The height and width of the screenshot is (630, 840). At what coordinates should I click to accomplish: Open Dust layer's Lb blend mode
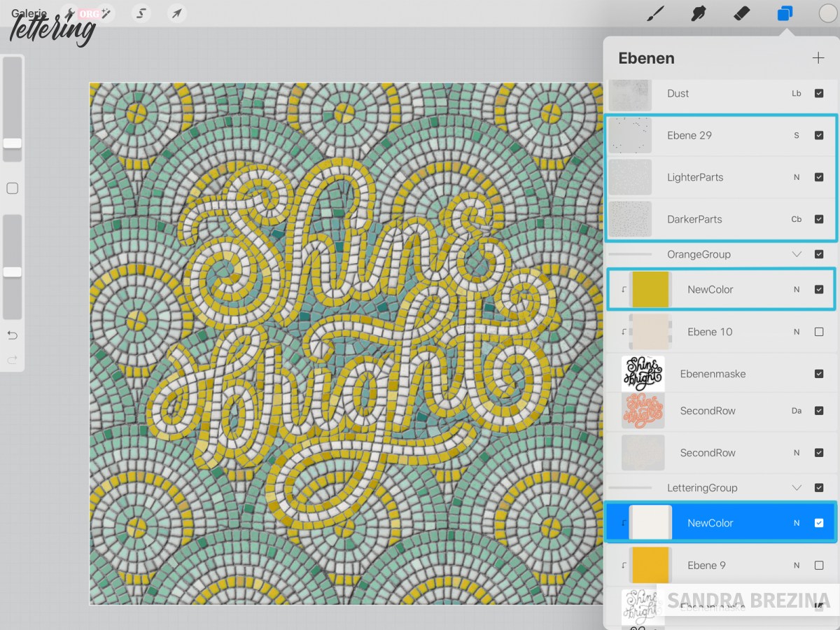point(797,93)
